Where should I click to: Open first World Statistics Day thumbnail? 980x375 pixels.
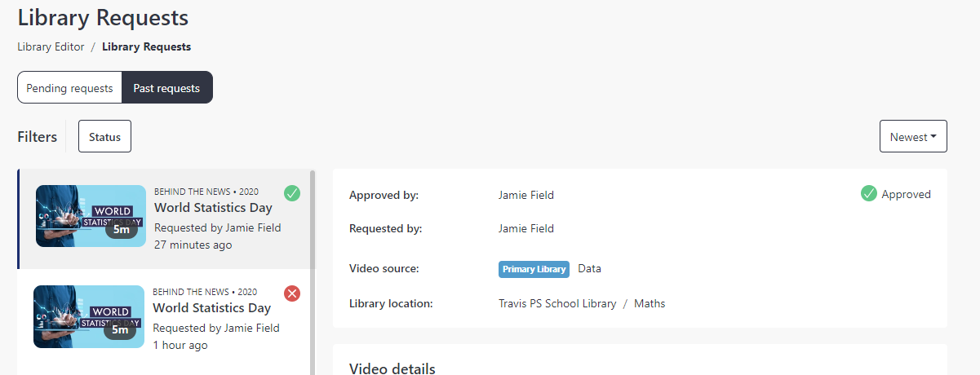[91, 216]
